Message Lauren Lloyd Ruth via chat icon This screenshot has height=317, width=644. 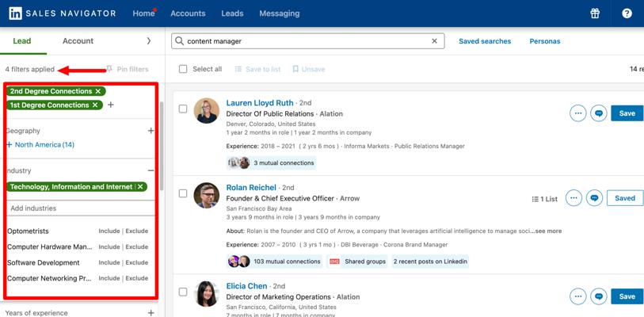[x=598, y=113]
